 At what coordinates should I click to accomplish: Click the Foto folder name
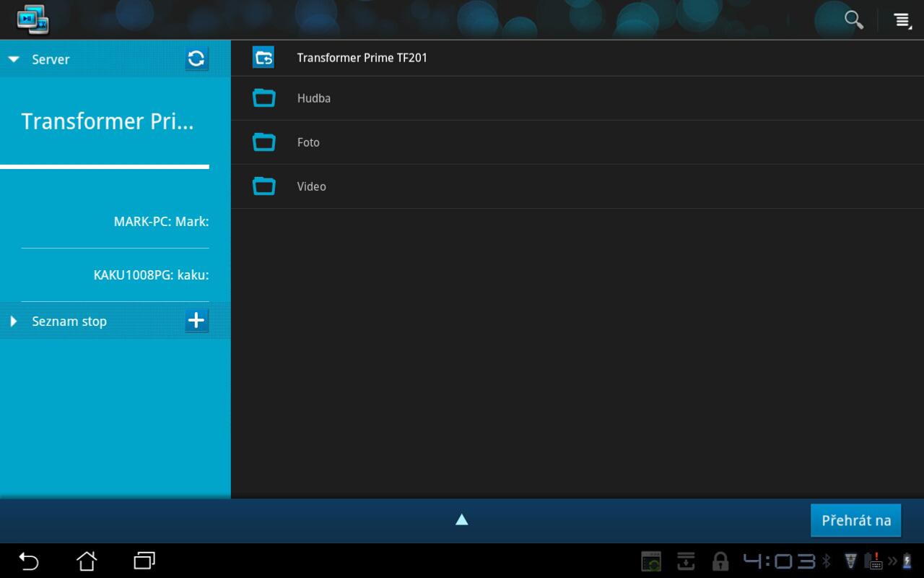click(x=308, y=142)
